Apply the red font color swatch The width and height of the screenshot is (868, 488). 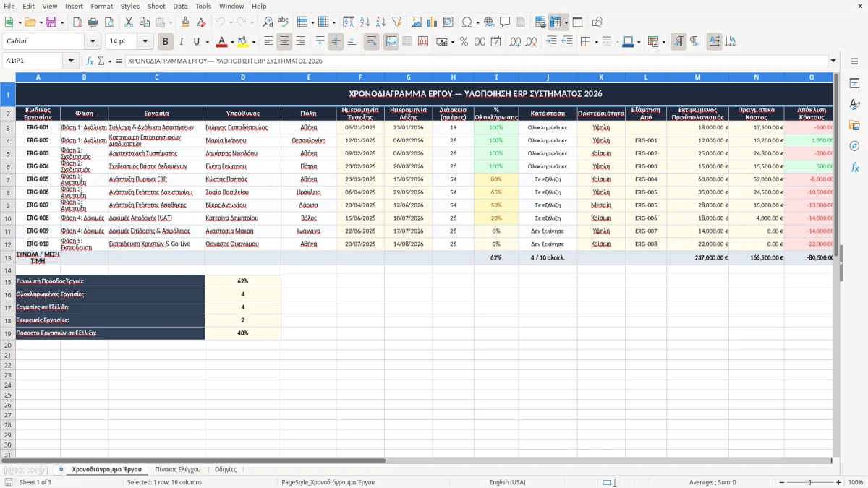[221, 42]
